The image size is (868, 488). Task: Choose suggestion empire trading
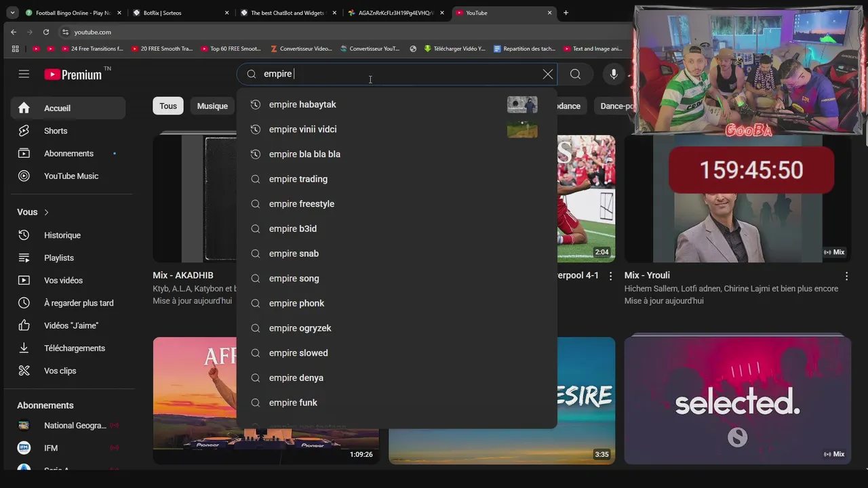click(x=397, y=179)
